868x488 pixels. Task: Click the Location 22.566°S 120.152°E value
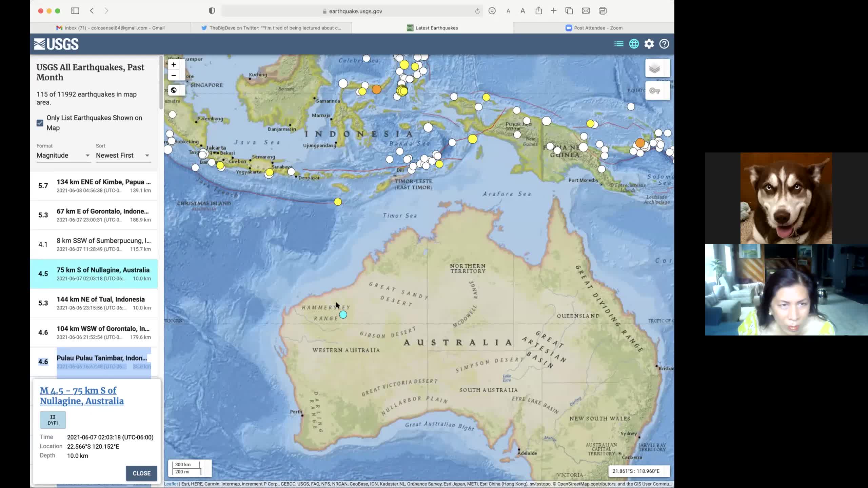click(x=93, y=447)
